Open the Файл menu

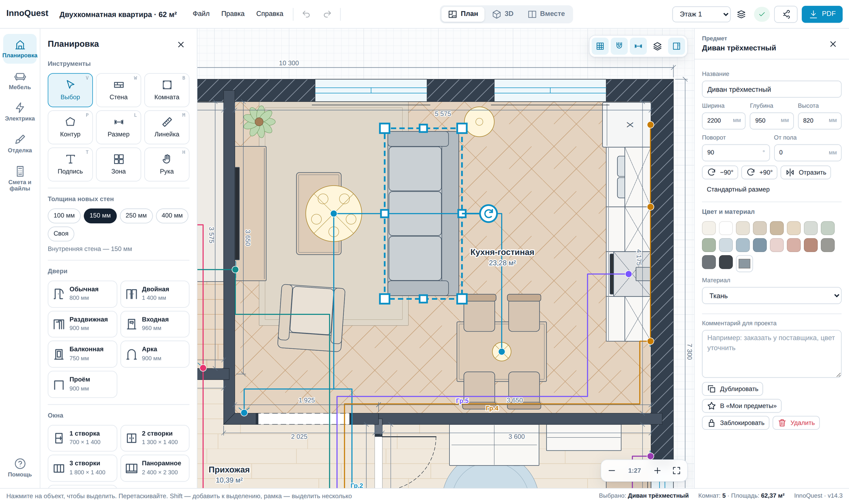pyautogui.click(x=201, y=14)
